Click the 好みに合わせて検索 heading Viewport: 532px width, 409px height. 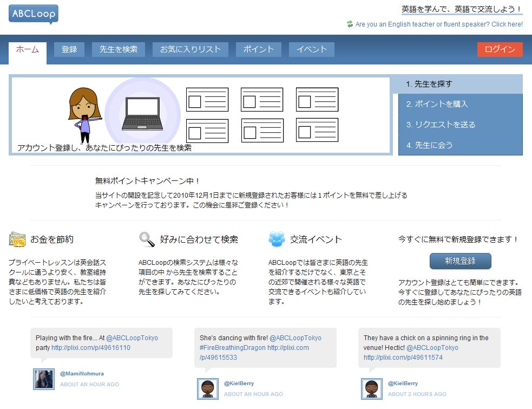[199, 239]
